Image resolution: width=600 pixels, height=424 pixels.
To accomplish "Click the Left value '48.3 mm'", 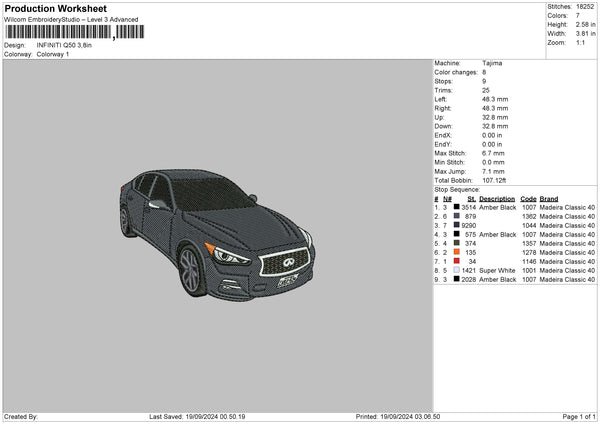I will pyautogui.click(x=495, y=99).
